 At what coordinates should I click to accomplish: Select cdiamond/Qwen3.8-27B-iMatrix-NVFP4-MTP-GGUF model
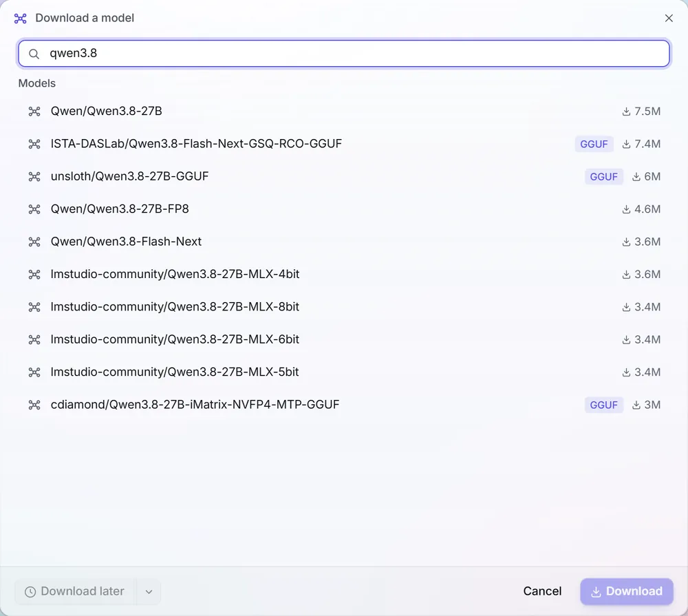(x=343, y=405)
